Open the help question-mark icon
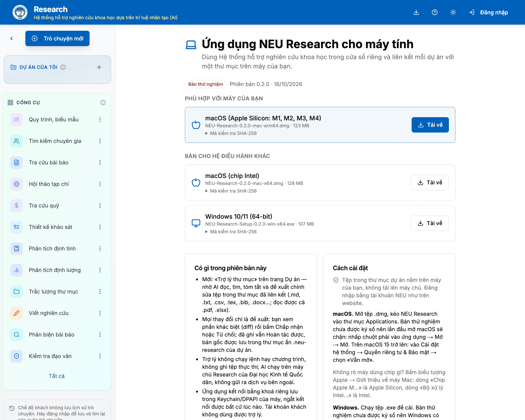525x420 pixels. tap(435, 12)
